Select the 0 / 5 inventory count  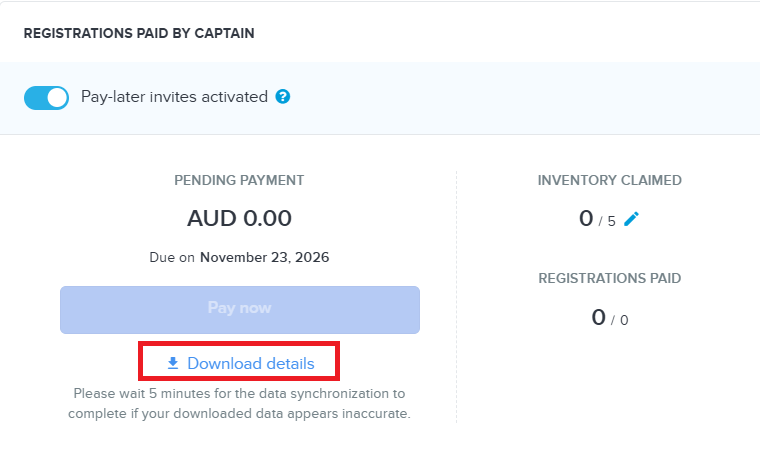(597, 218)
